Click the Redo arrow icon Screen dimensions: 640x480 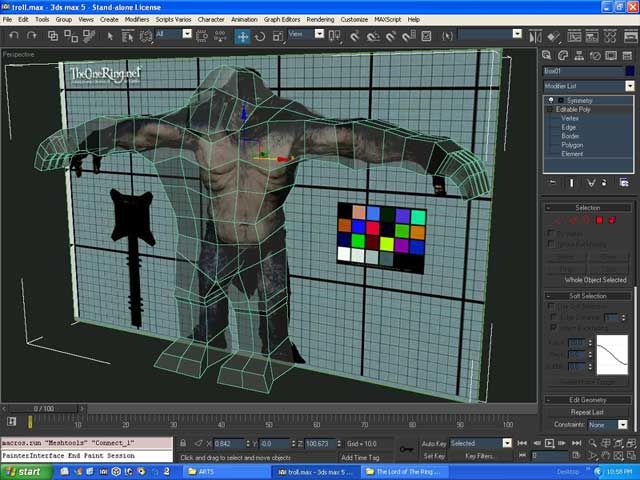tap(31, 36)
